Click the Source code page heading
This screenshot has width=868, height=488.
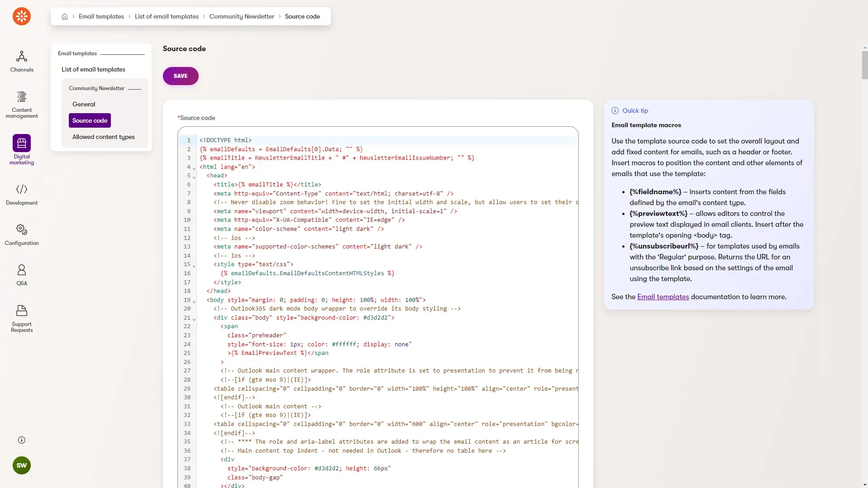184,48
